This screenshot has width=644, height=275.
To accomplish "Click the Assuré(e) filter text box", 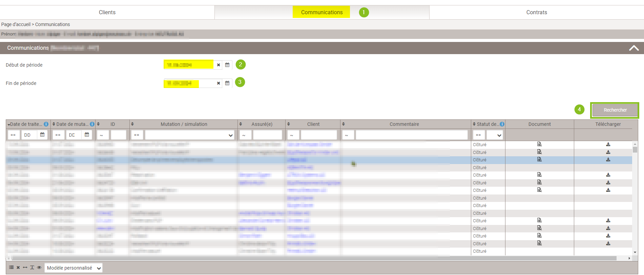I will point(268,135).
